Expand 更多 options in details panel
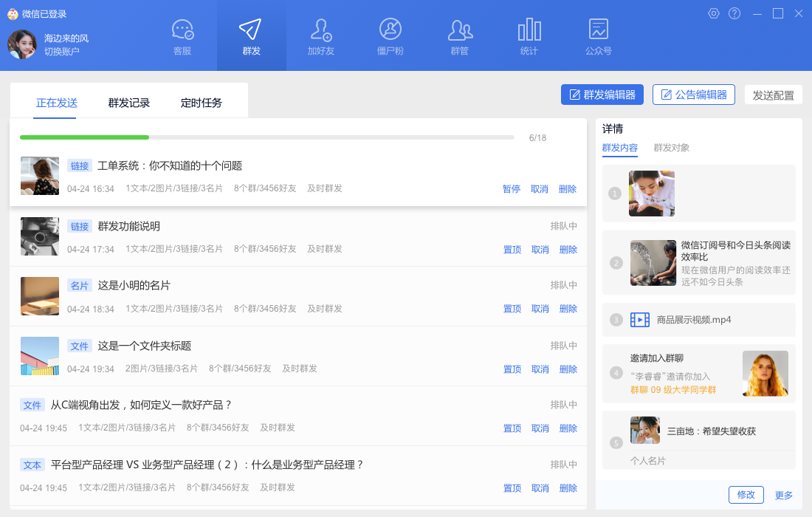The width and height of the screenshot is (812, 517). tap(784, 495)
